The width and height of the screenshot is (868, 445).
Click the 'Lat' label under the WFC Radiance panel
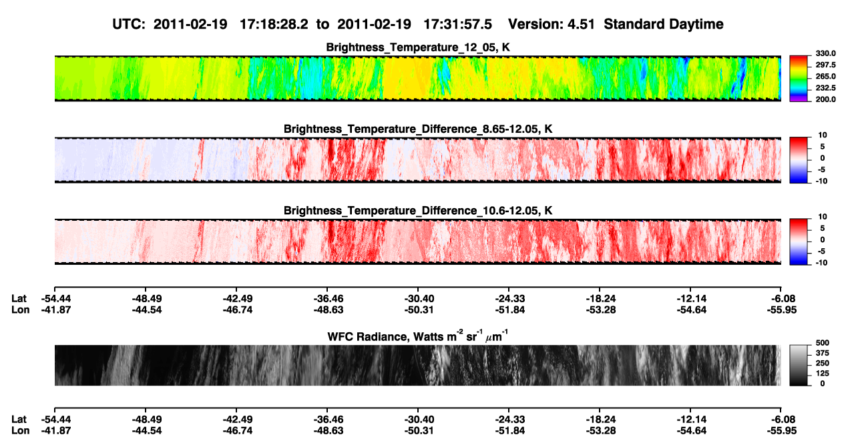[19, 420]
